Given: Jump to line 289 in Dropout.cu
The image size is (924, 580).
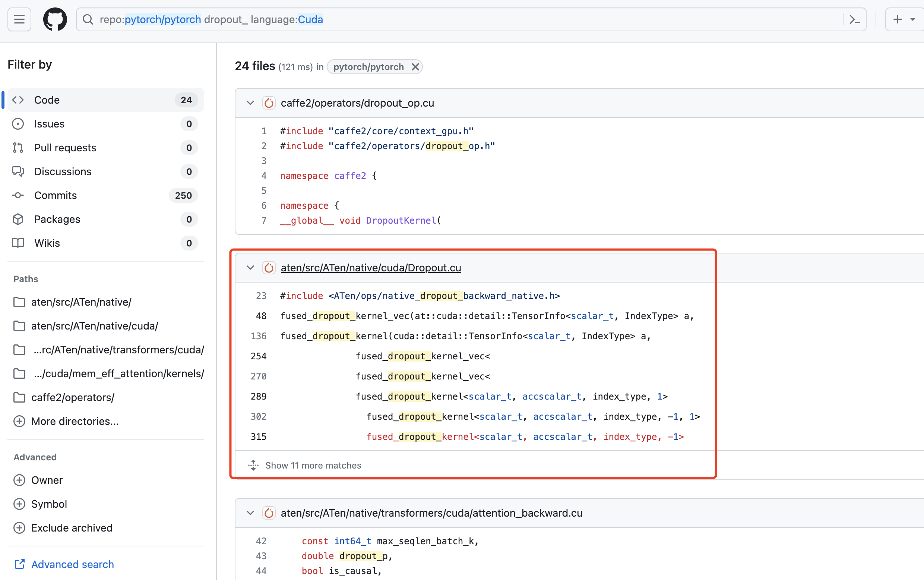Looking at the screenshot, I should 259,396.
